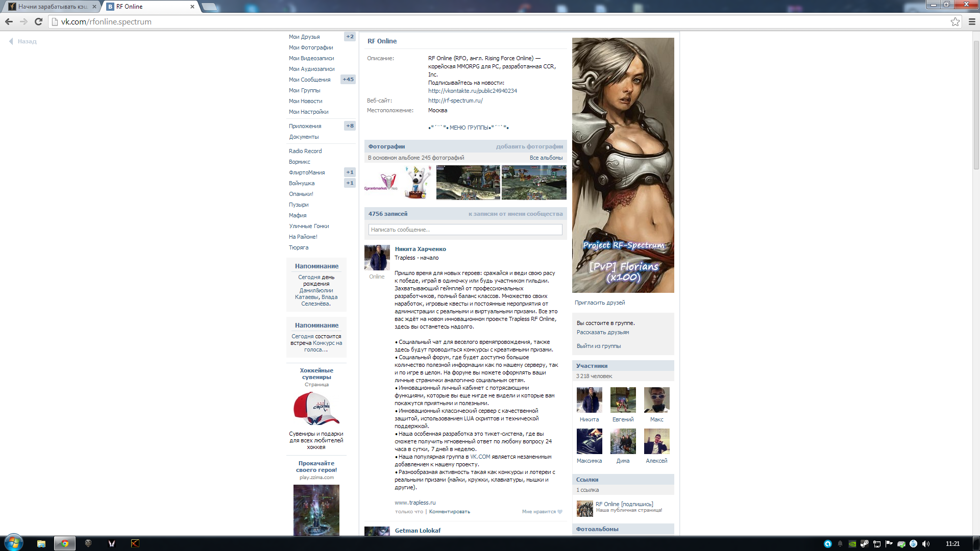Image resolution: width=980 pixels, height=551 pixels.
Task: Open ФлиртоМания app link
Action: click(307, 172)
